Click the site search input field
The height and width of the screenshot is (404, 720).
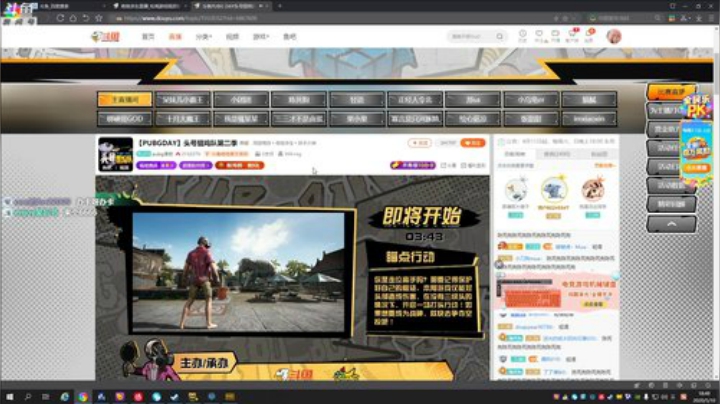pyautogui.click(x=471, y=36)
